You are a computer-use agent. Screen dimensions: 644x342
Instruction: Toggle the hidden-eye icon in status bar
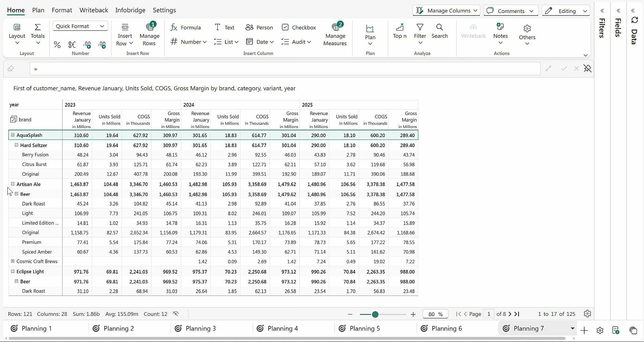point(176,314)
